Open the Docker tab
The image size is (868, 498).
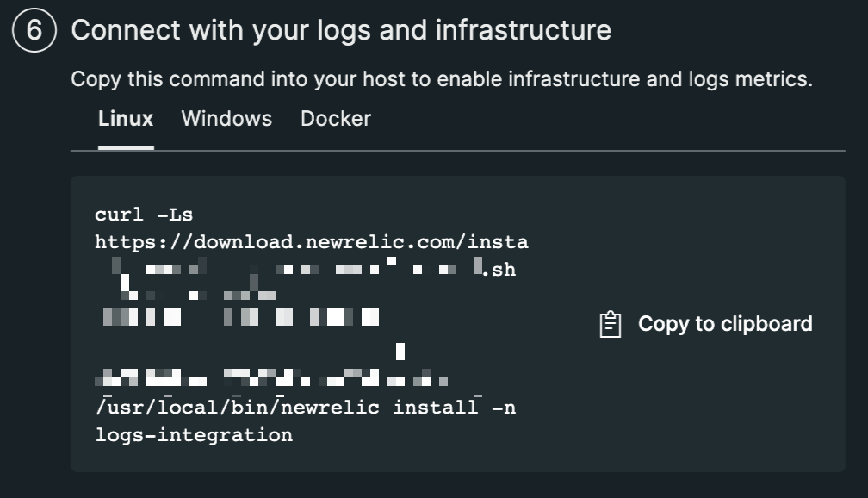coord(336,119)
